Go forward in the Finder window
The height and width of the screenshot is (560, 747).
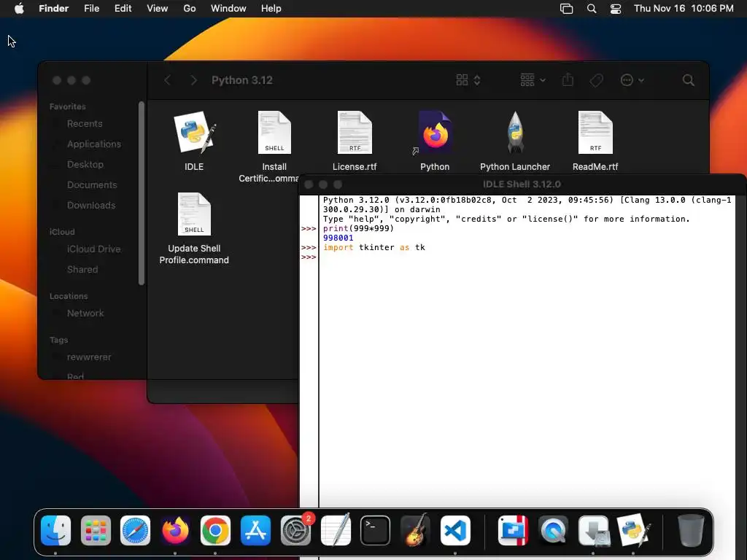[193, 80]
